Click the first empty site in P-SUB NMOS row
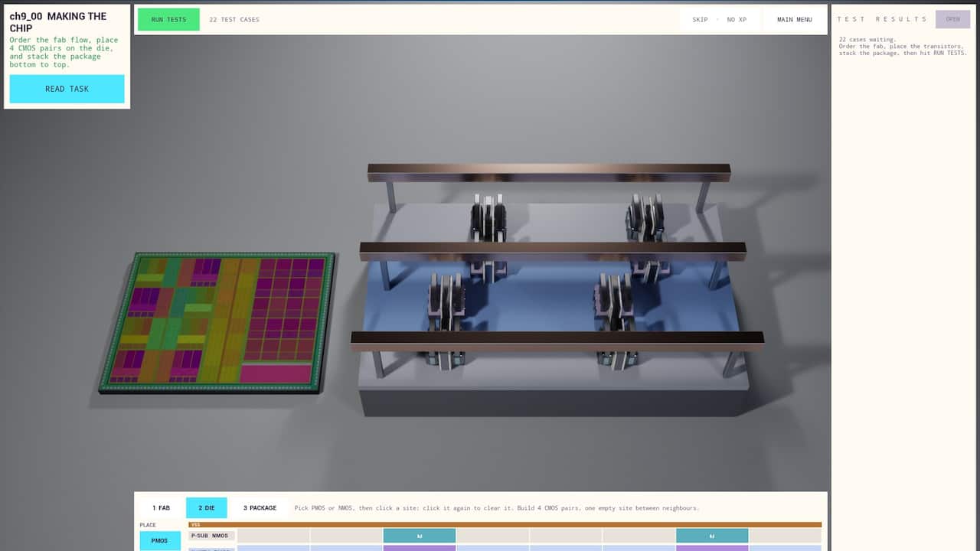 tap(273, 536)
